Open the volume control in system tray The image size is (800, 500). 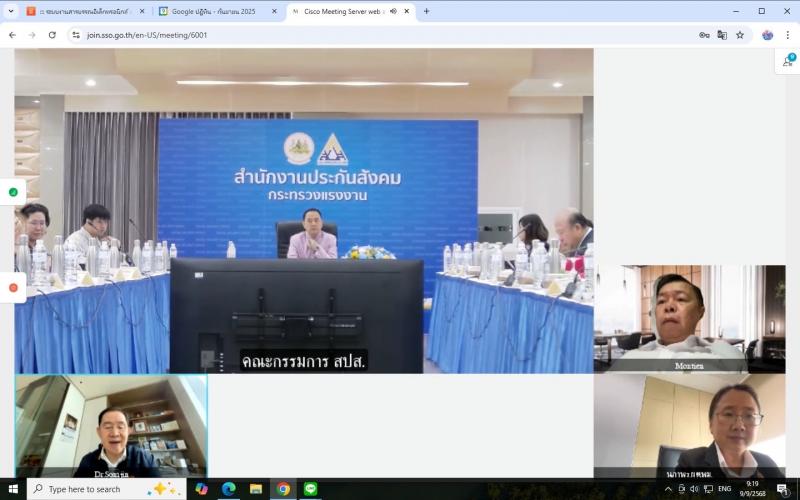click(x=694, y=489)
